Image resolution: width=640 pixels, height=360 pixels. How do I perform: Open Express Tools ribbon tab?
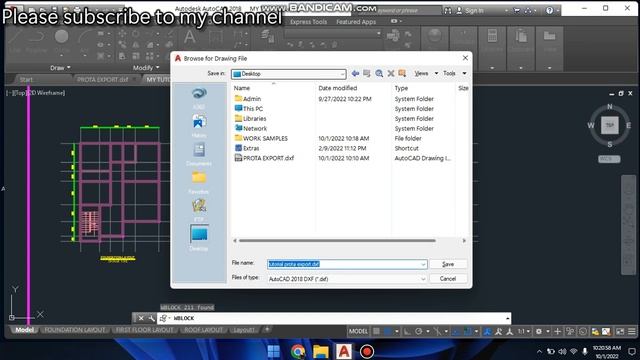click(x=308, y=22)
